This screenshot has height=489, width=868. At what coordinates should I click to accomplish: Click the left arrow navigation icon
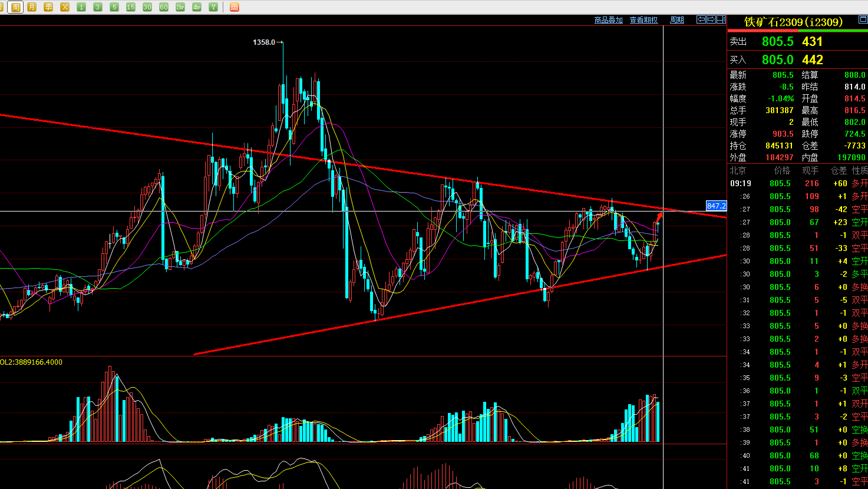(701, 19)
